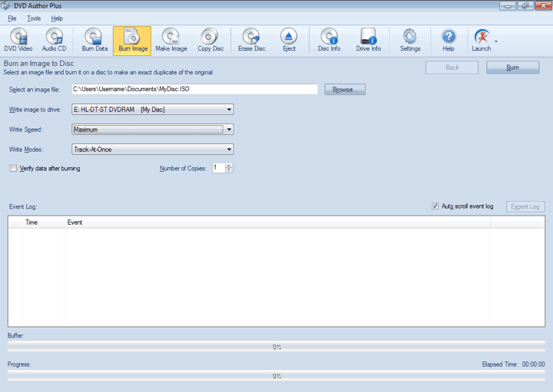The height and width of the screenshot is (392, 553).
Task: Expand the Write Modes Track-At-Once dropdown
Action: 230,150
